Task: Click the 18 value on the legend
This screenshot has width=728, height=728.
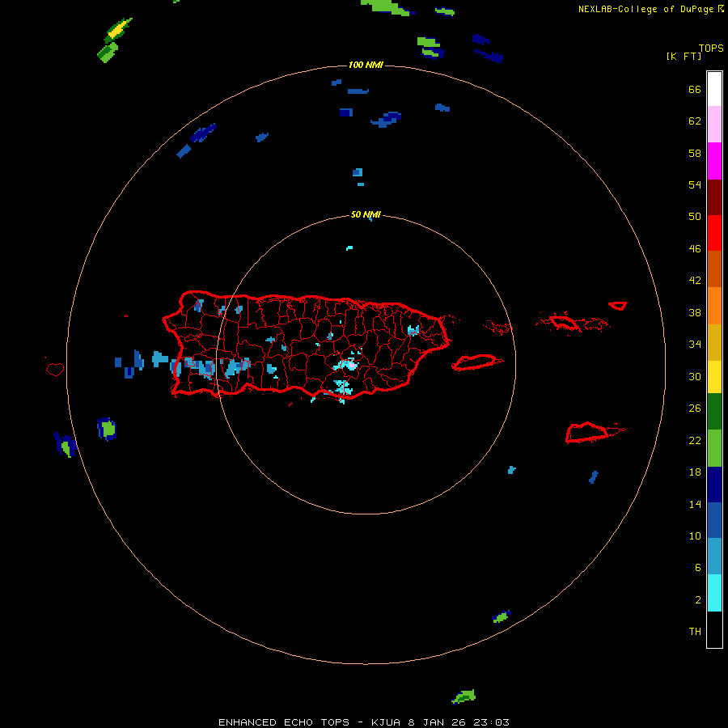Action: [695, 472]
